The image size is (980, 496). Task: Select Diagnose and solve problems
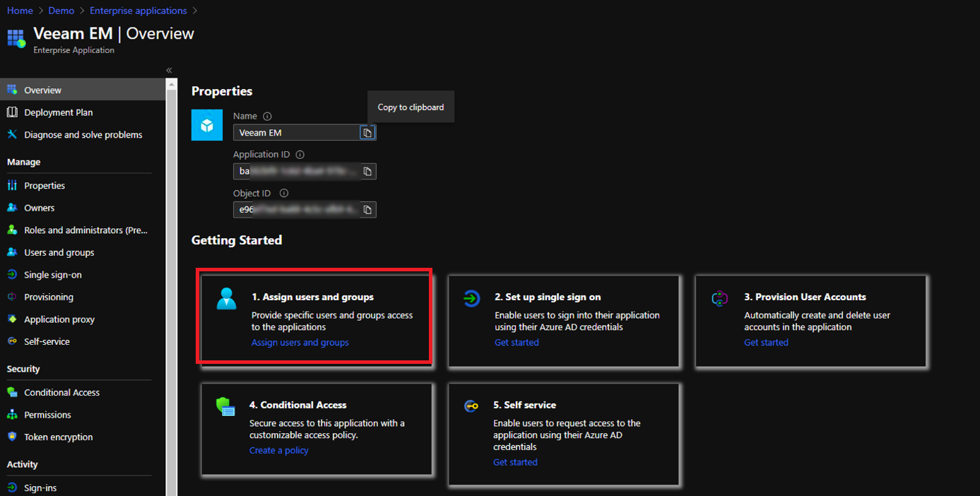(x=83, y=134)
